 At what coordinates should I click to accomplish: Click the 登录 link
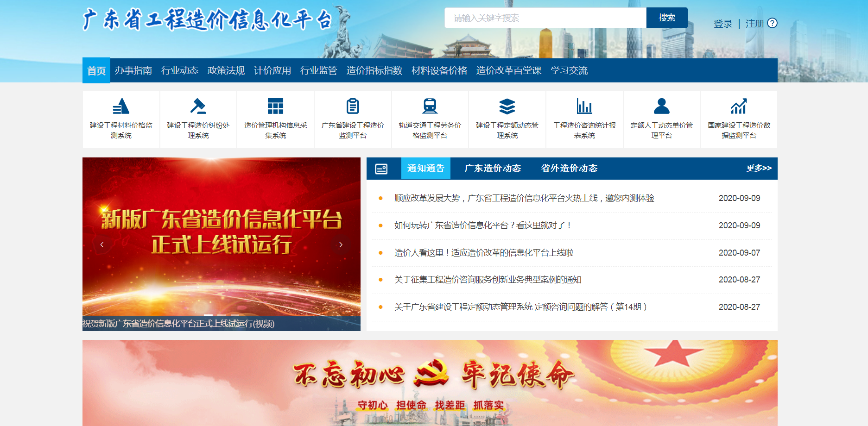723,24
